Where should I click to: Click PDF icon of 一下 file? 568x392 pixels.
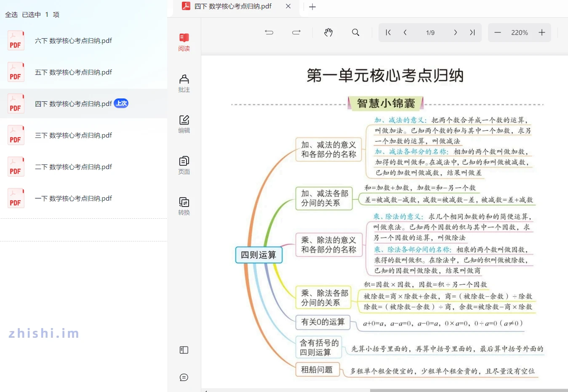coord(16,199)
